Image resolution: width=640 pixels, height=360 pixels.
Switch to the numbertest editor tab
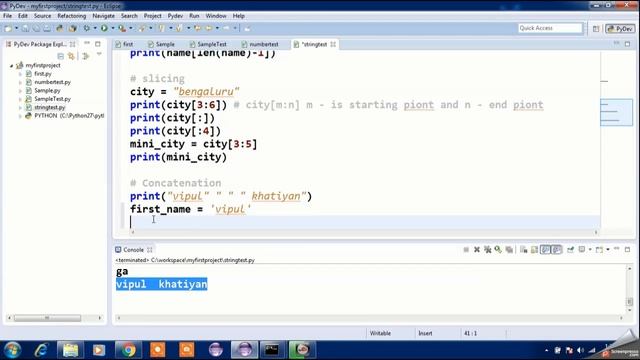pos(260,44)
